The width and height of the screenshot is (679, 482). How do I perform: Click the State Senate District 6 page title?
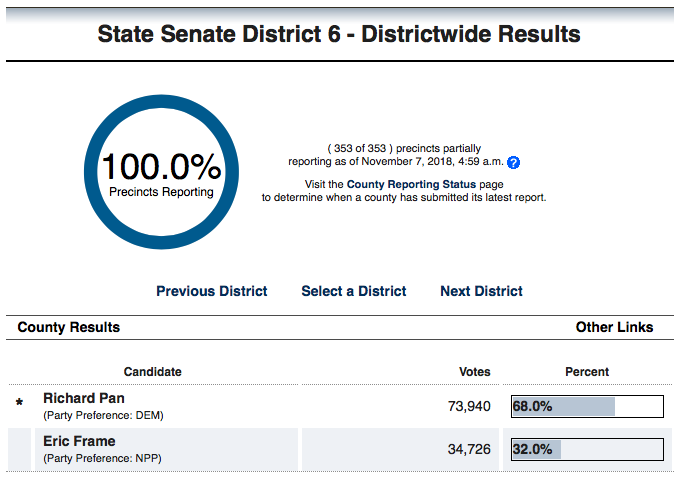339,34
